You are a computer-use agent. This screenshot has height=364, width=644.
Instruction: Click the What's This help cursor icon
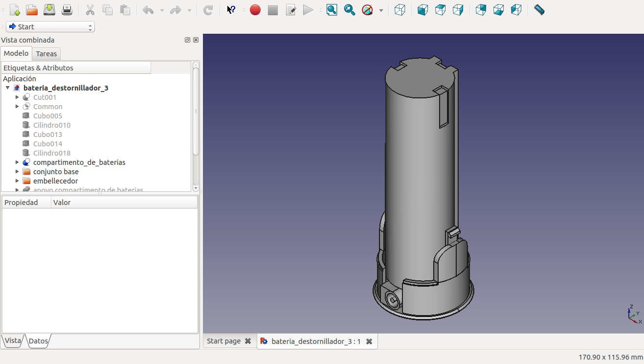(x=231, y=10)
